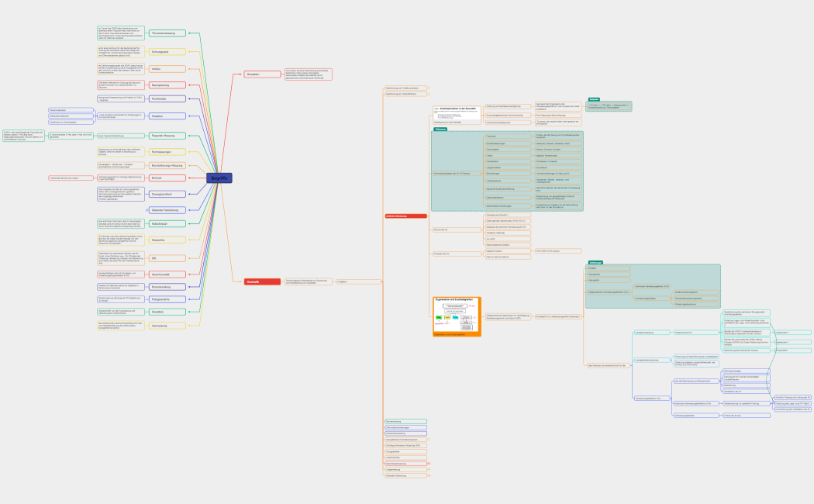Click the Schnurgerüst node
The image size is (814, 504).
coord(167,51)
